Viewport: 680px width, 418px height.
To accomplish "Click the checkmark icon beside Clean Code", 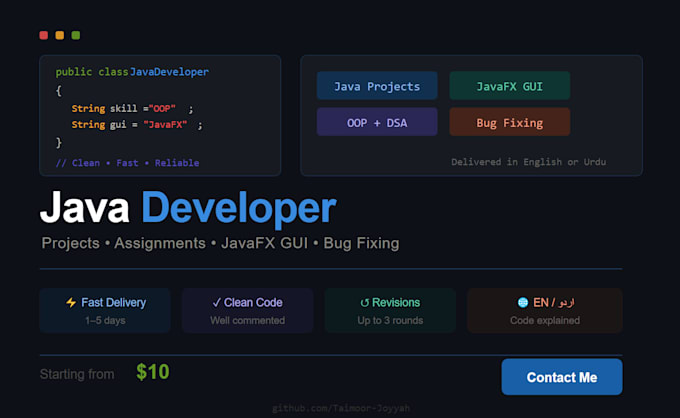I will [216, 303].
